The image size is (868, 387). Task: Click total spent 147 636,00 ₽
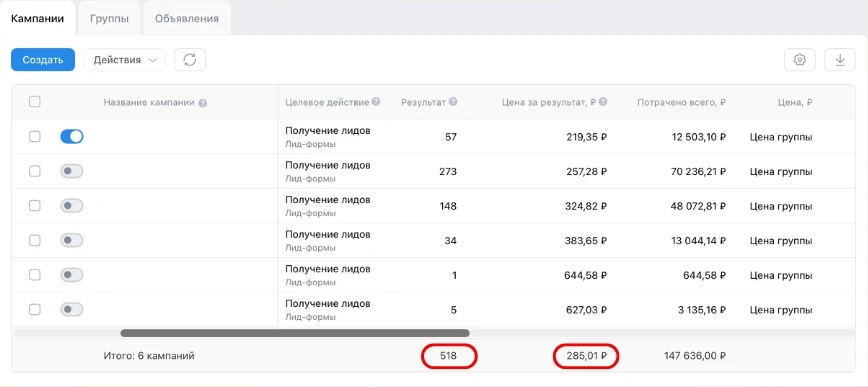[695, 356]
